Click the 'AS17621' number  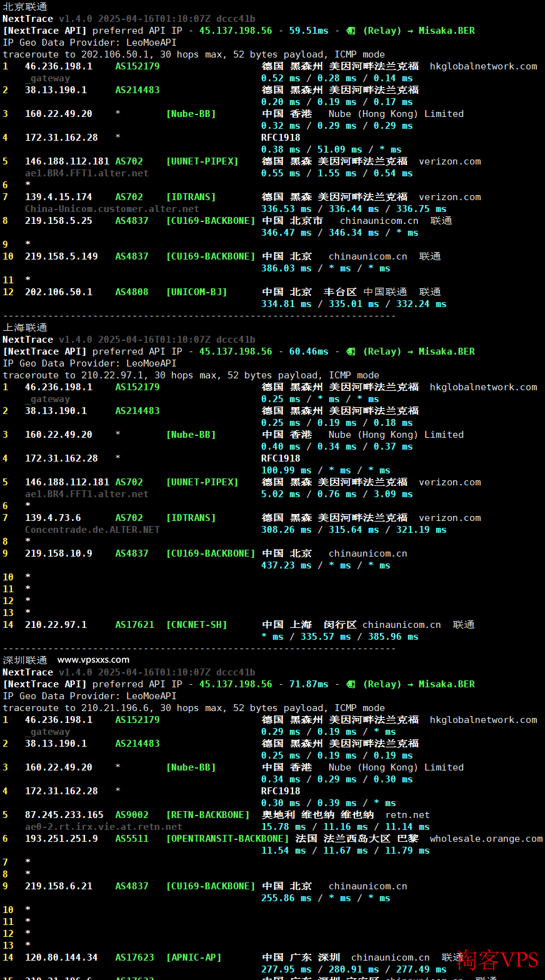point(134,625)
